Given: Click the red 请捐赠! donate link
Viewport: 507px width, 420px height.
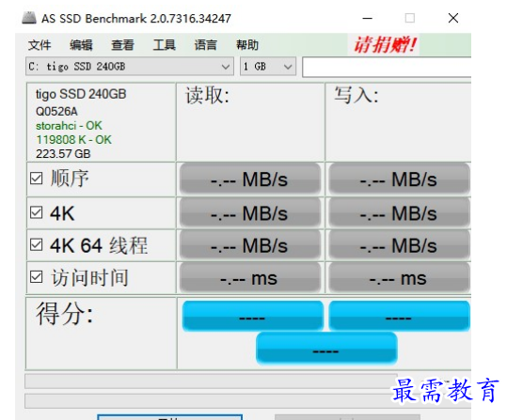Looking at the screenshot, I should pyautogui.click(x=385, y=44).
